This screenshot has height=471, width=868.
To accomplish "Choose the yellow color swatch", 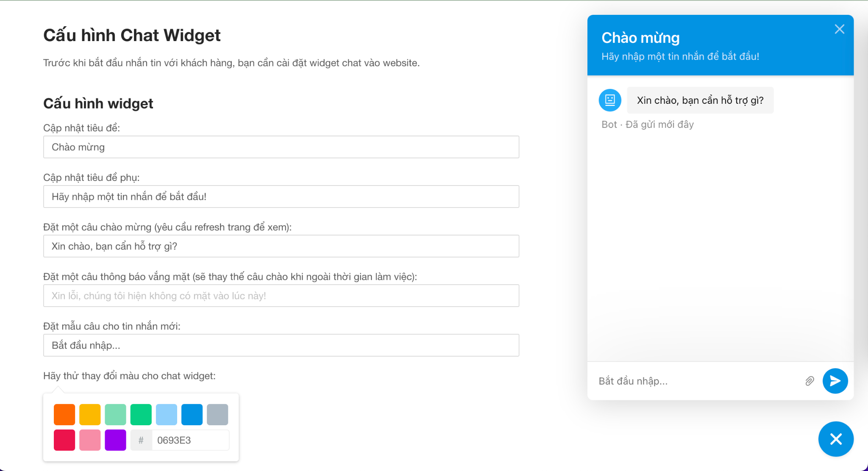I will (90, 414).
